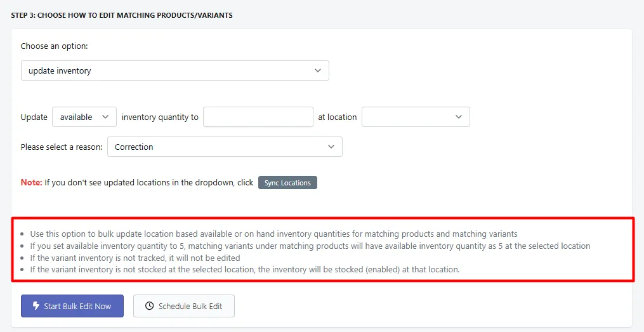
Task: Click the 'Choose an option:' label
Action: [54, 46]
